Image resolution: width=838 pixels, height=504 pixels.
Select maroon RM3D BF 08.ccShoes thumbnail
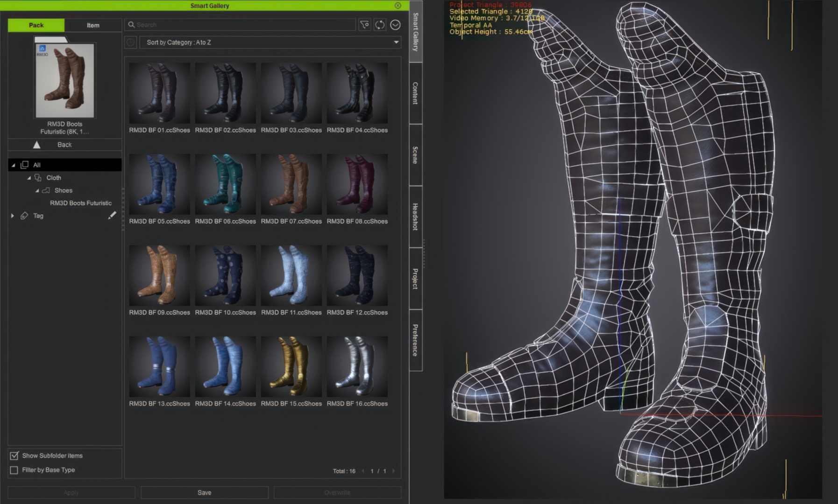[357, 184]
